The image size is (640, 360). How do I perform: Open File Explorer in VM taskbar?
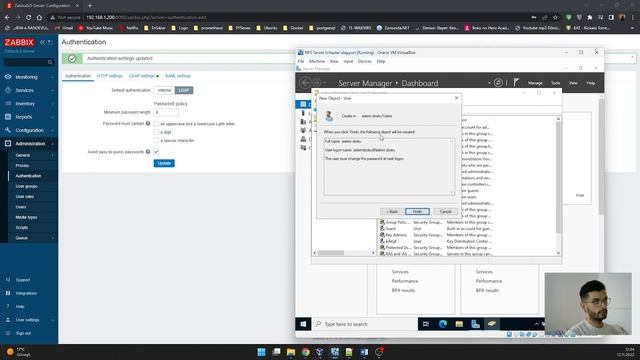(459, 324)
